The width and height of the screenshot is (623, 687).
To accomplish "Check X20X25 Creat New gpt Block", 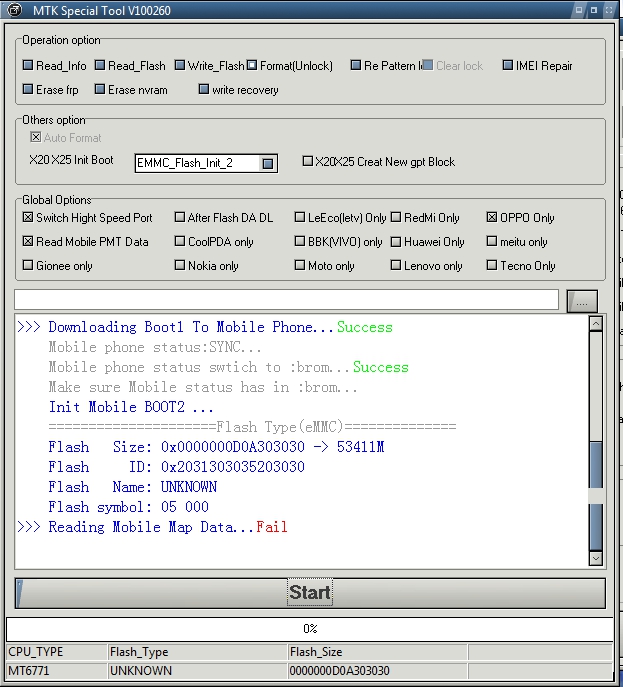I will [x=308, y=161].
